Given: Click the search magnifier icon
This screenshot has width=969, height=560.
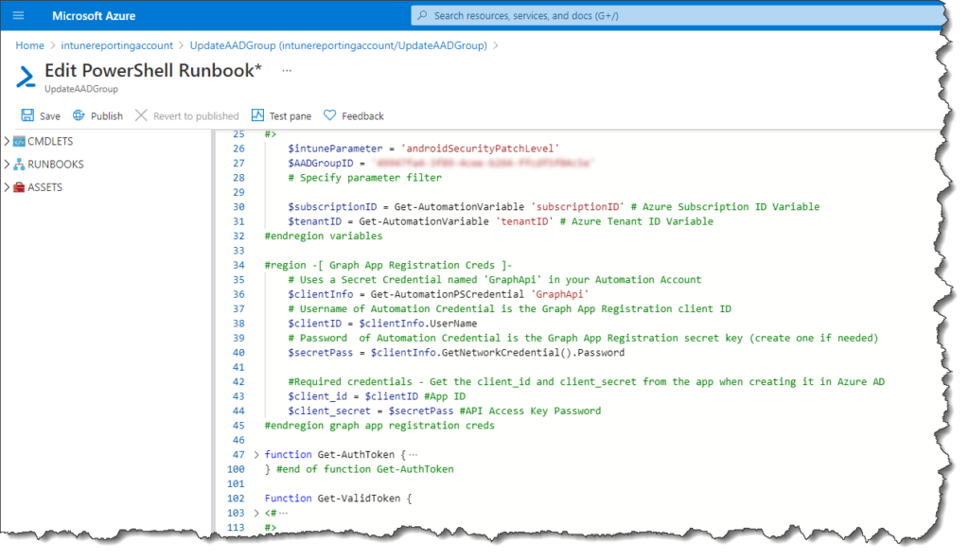Looking at the screenshot, I should coord(422,15).
